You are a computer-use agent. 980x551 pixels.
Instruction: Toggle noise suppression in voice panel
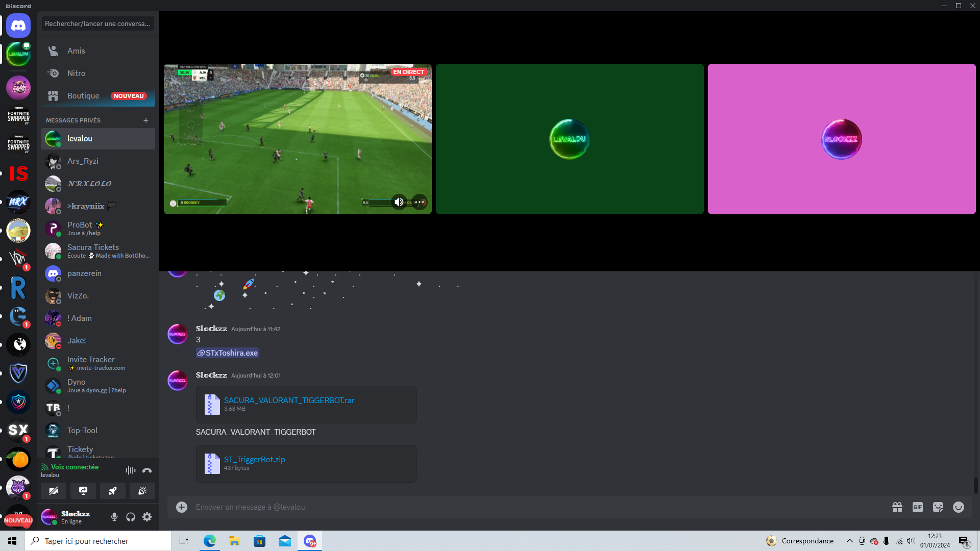pyautogui.click(x=131, y=470)
